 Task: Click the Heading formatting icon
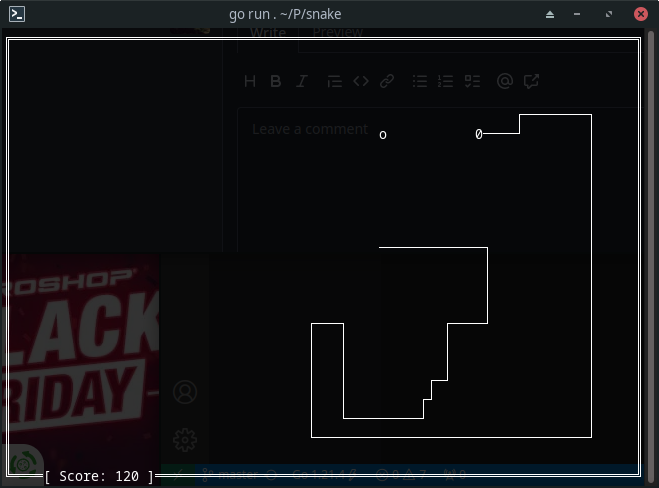click(x=250, y=82)
